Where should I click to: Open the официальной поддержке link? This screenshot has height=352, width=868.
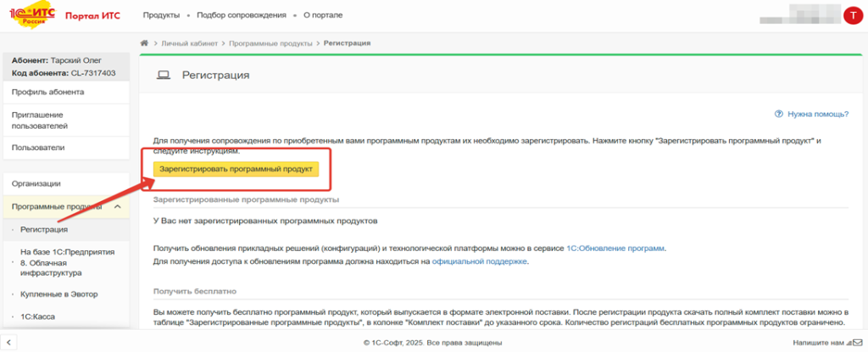tap(480, 261)
